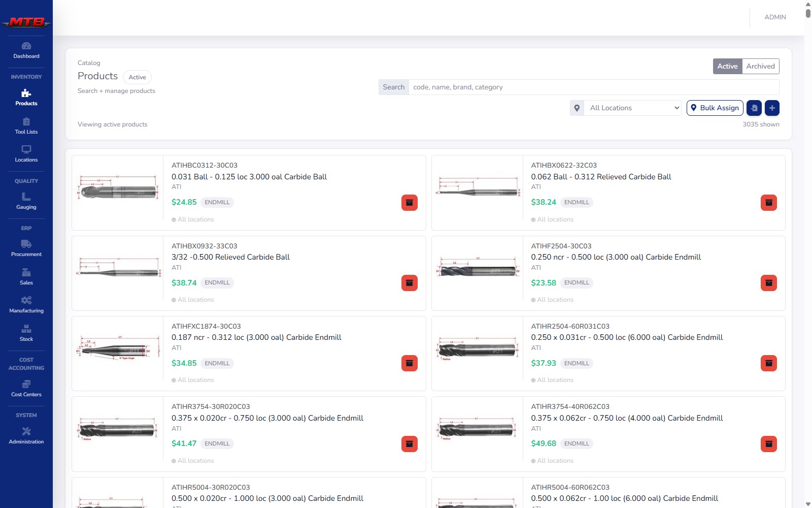Screen dimensions: 812x508
Task: Click the $24.85 price
Action: click(x=184, y=202)
